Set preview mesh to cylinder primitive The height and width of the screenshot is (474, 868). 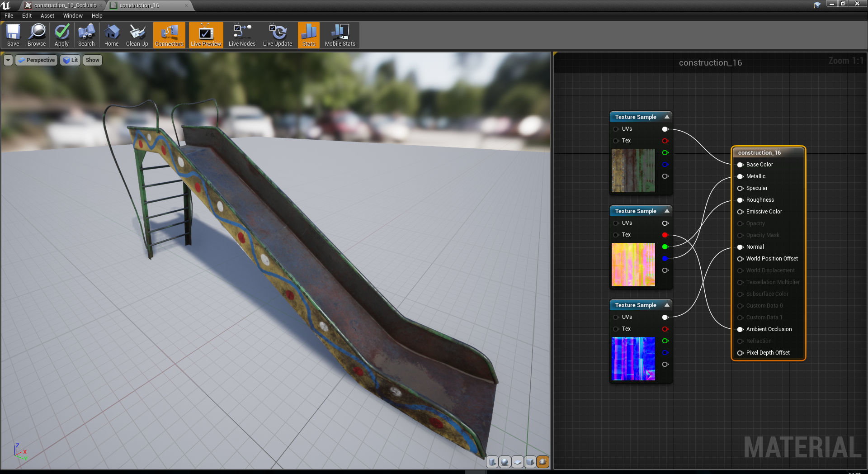[x=492, y=462]
